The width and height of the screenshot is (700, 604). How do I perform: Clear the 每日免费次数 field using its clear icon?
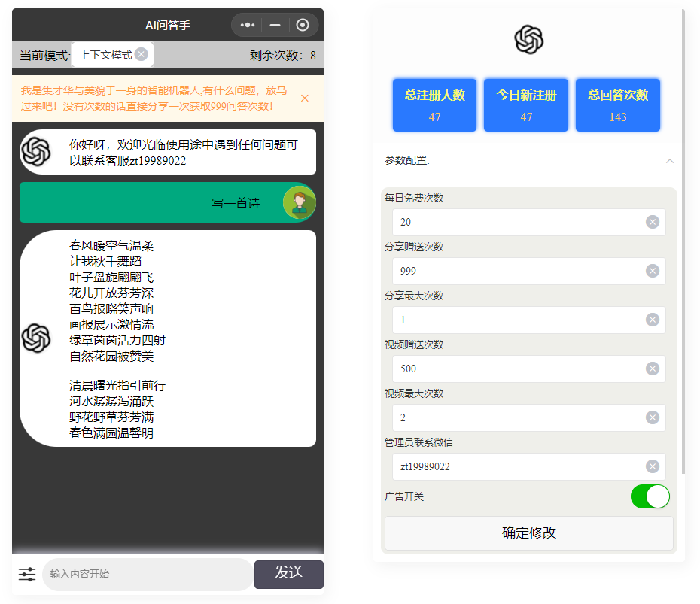pyautogui.click(x=652, y=222)
